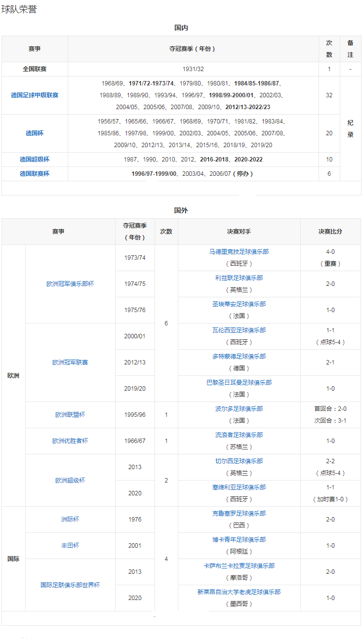Open 巴黎圣日耳曼足球俱乐部 link

[239, 383]
